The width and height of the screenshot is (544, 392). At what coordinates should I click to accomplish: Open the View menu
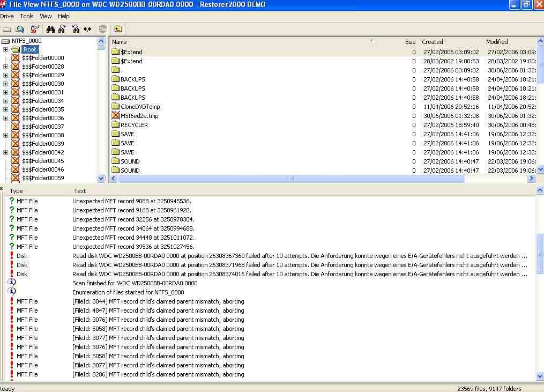pyautogui.click(x=46, y=16)
